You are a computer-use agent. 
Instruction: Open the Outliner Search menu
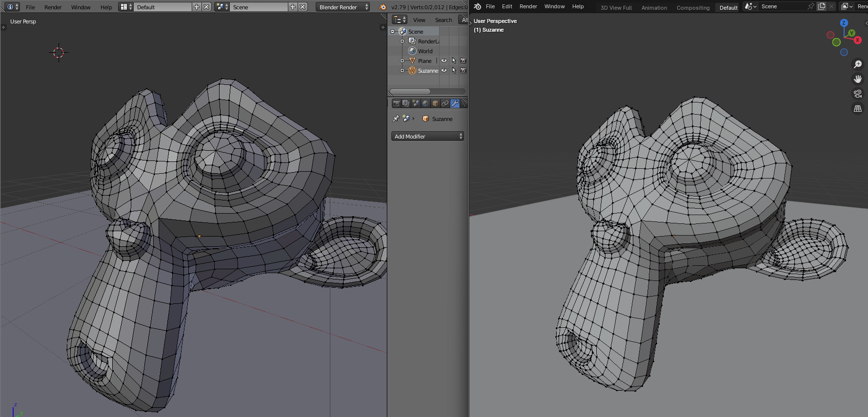pos(444,20)
